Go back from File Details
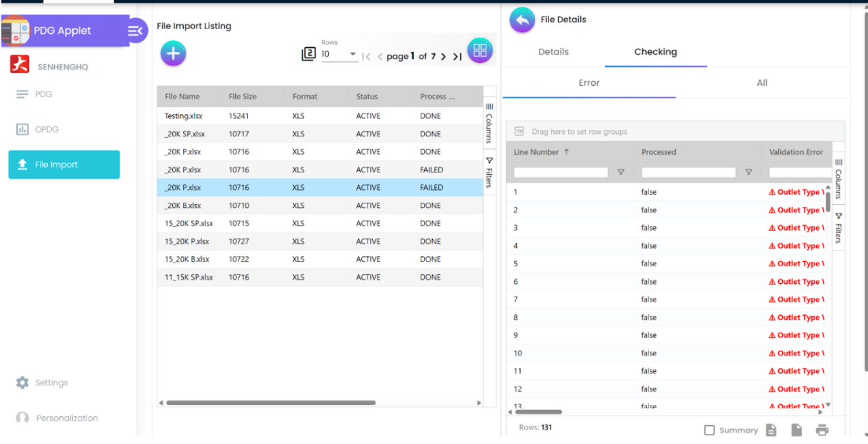868x444 pixels. [x=521, y=20]
